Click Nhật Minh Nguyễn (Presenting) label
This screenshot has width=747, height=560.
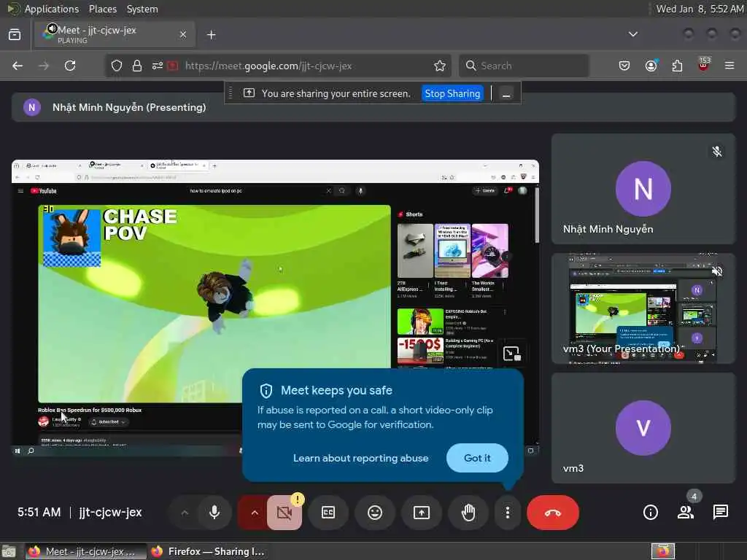(x=129, y=108)
